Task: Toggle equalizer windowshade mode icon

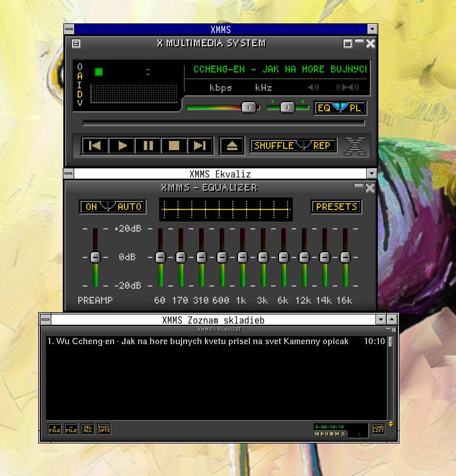Action: click(x=358, y=185)
